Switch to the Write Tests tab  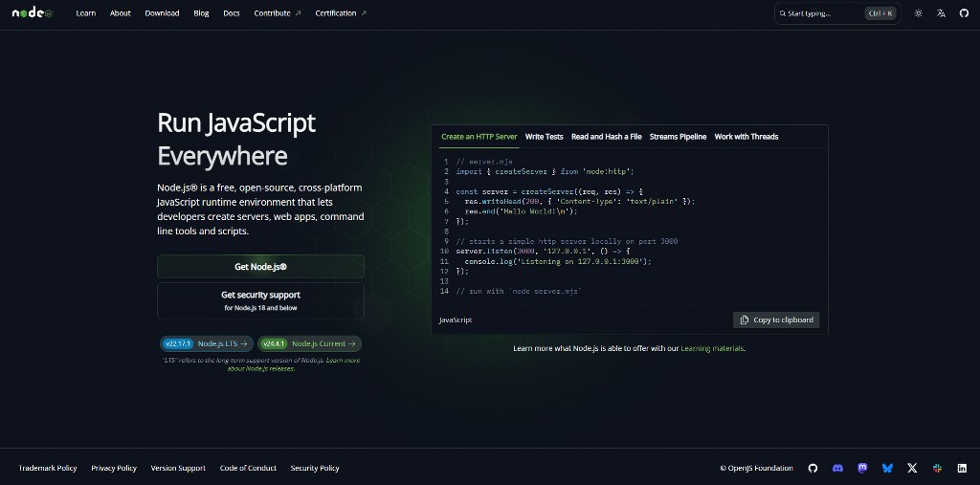pyautogui.click(x=545, y=136)
